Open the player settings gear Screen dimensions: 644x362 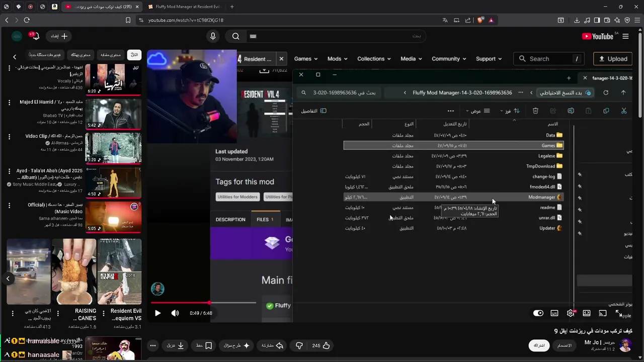pos(571,313)
